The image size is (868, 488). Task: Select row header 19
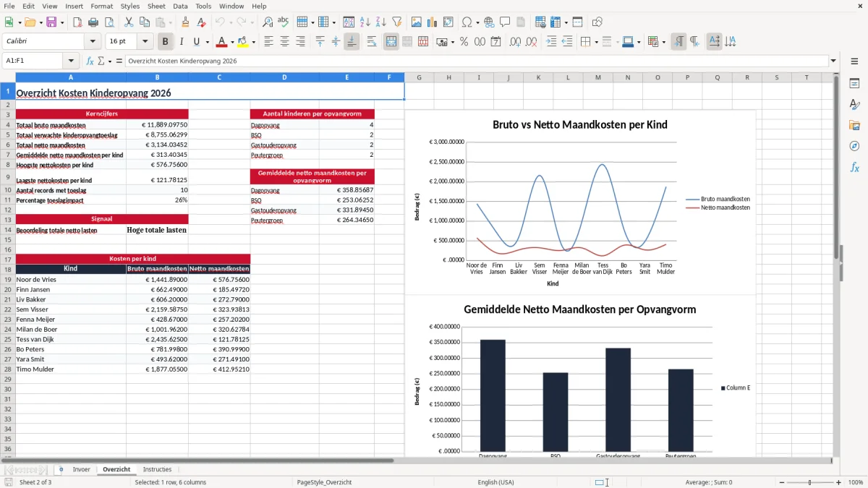click(7, 280)
